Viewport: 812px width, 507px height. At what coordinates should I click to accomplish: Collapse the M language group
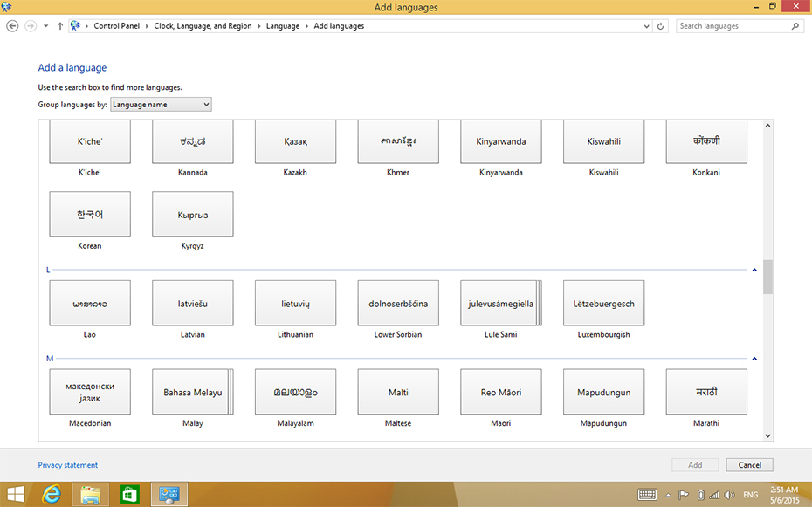point(754,359)
